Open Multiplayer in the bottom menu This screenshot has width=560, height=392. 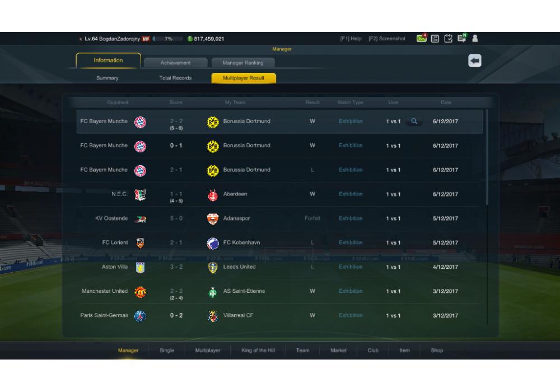pos(208,350)
